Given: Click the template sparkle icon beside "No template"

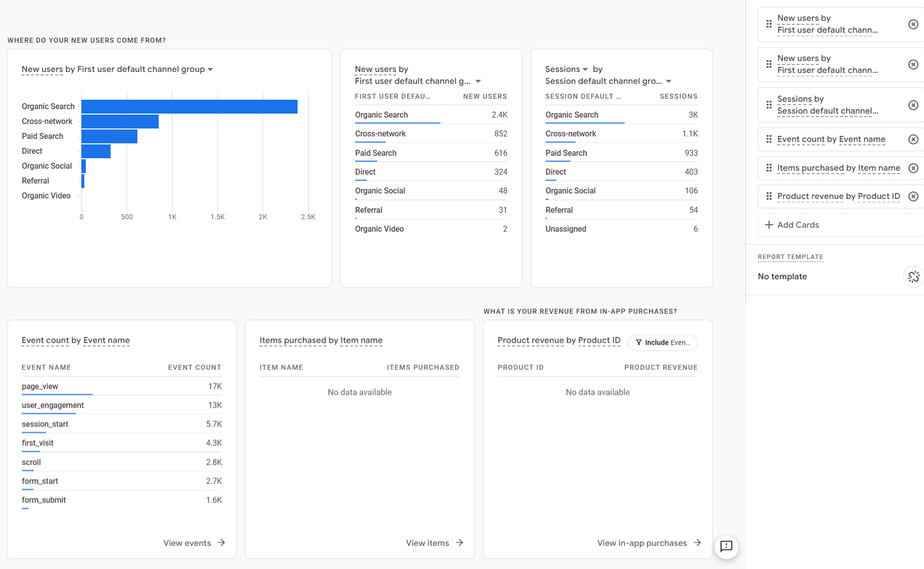Looking at the screenshot, I should click(913, 277).
